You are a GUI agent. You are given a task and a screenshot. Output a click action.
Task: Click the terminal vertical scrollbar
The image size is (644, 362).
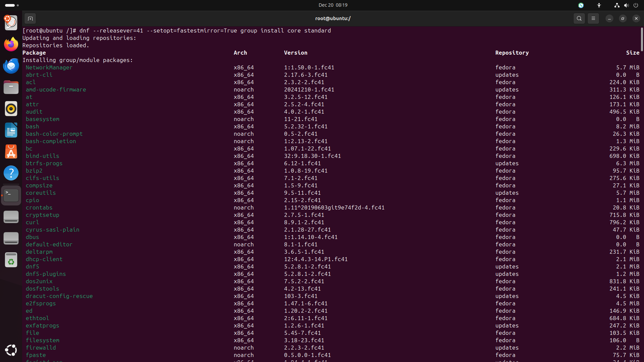click(x=642, y=40)
